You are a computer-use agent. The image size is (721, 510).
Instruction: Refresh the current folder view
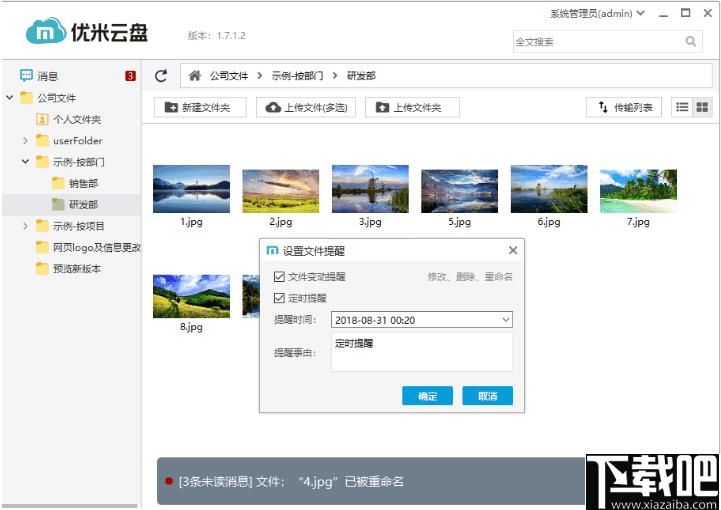[x=161, y=76]
